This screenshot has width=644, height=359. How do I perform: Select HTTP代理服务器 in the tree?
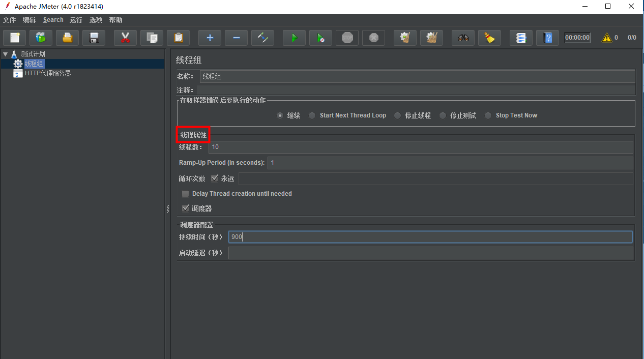click(48, 73)
